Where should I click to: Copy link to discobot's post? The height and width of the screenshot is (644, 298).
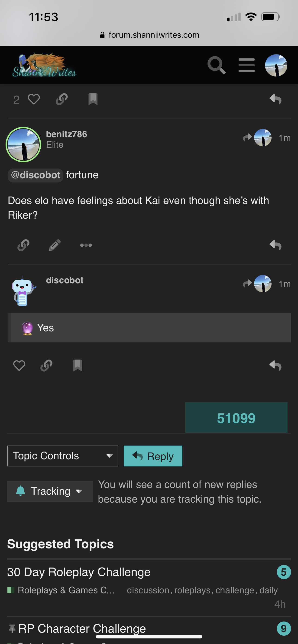tap(47, 366)
